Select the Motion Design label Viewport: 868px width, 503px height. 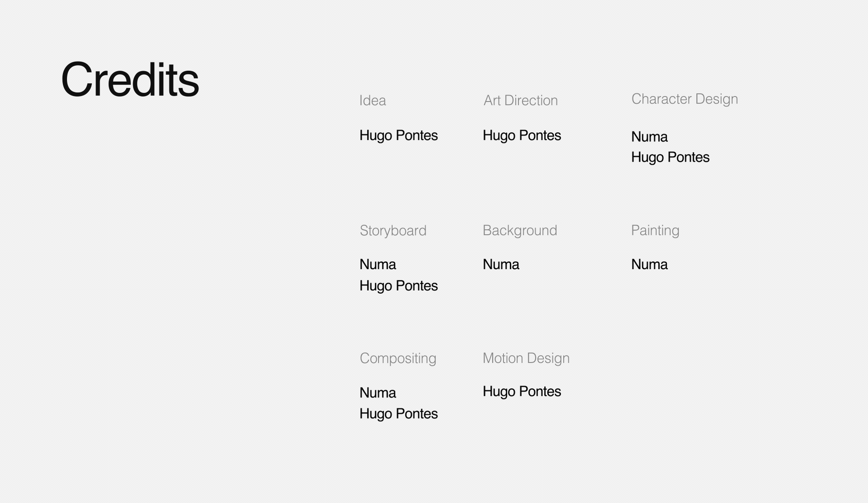(x=526, y=358)
